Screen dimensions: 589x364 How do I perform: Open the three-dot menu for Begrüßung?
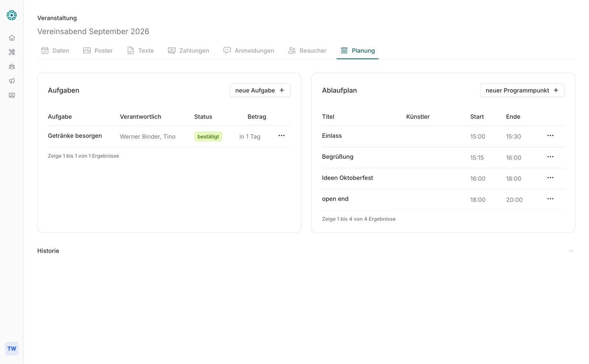550,157
